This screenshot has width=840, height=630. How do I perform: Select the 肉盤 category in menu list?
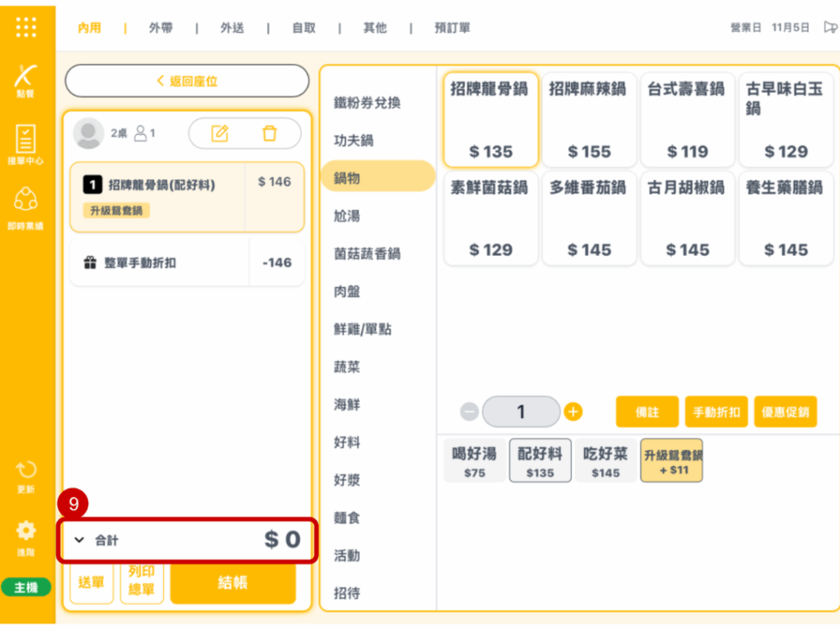[x=347, y=291]
